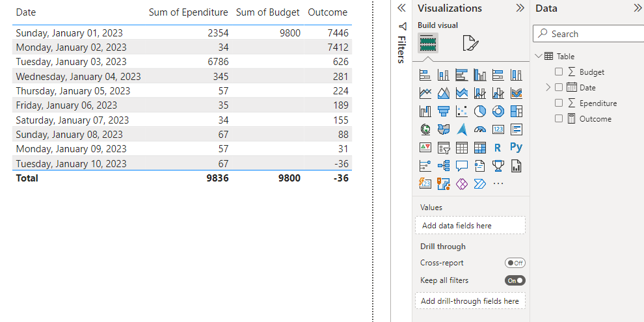
Task: Select the Gauge visual
Action: coord(479,129)
